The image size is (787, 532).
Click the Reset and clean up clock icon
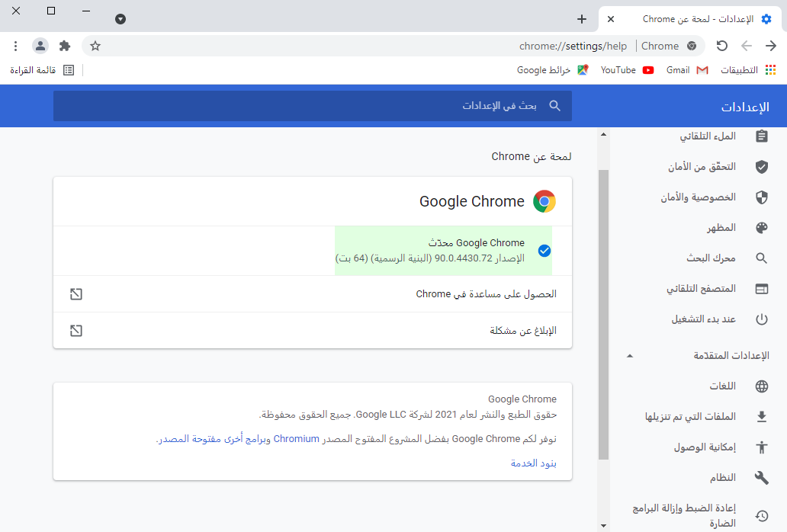[761, 515]
